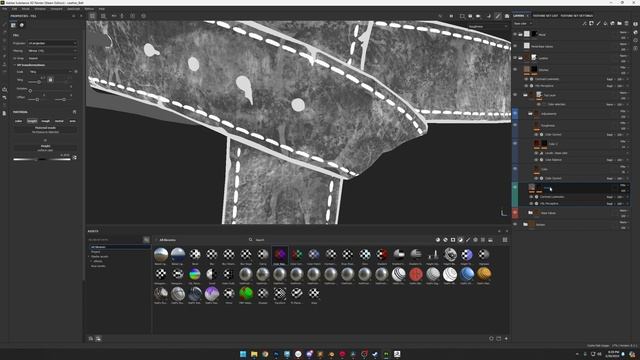
Task: Click the import resources icon at Assets bottom left
Action: click(91, 338)
